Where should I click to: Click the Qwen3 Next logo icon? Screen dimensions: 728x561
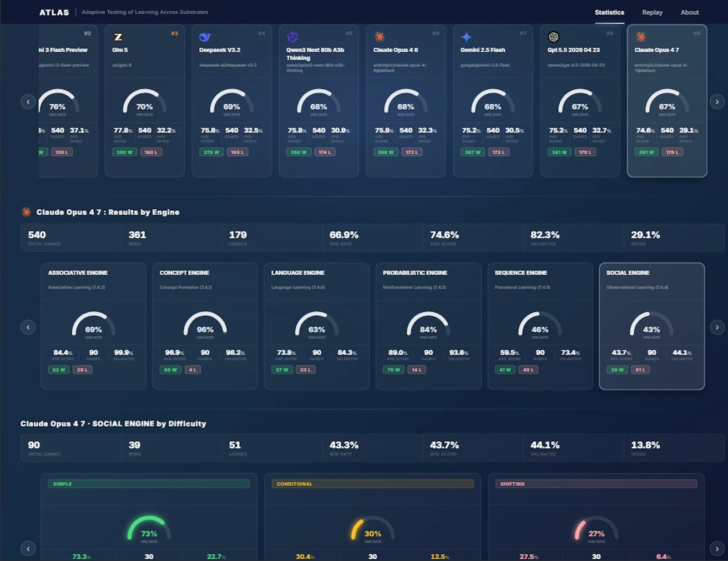(292, 37)
